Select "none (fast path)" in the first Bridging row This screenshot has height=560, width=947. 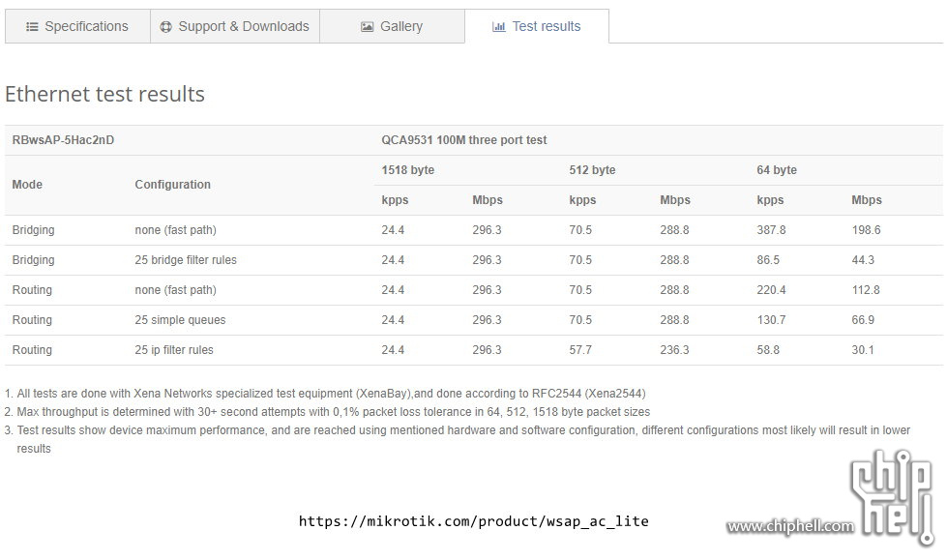(x=176, y=230)
